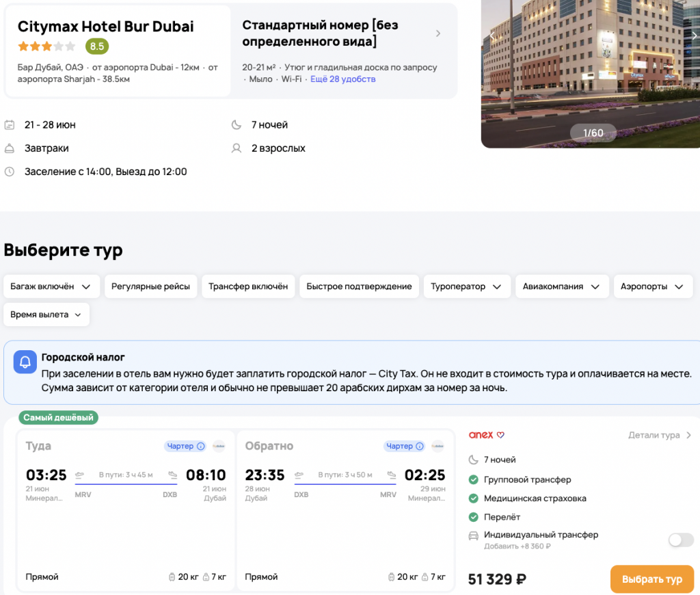Image resolution: width=700 pixels, height=595 pixels.
Task: Click the Чартер info badge on the Туда flight
Action: click(185, 446)
